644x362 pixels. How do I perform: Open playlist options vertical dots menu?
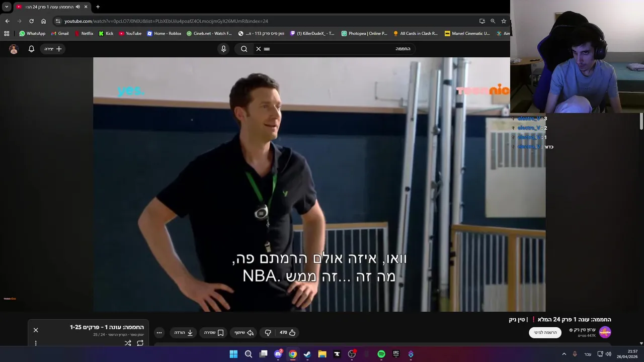tap(36, 343)
